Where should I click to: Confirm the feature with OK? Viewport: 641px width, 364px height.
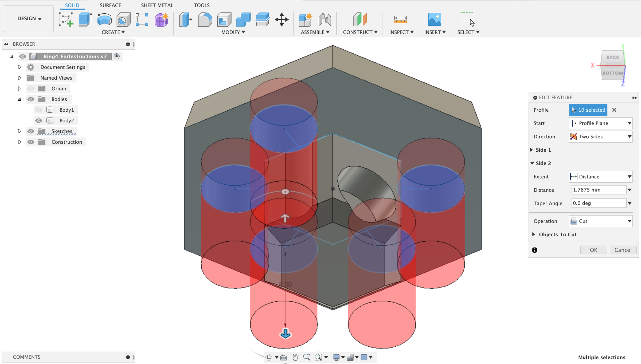593,250
